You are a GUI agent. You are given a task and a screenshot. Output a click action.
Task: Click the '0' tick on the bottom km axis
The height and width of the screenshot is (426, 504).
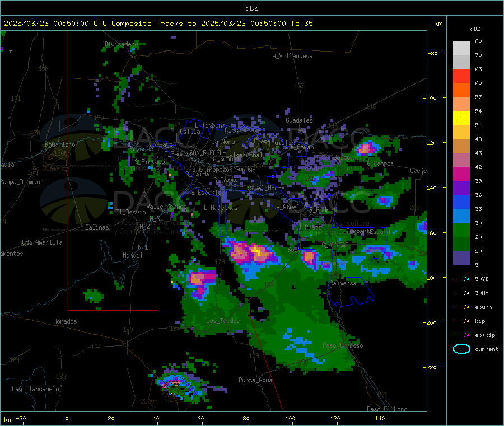pyautogui.click(x=67, y=418)
